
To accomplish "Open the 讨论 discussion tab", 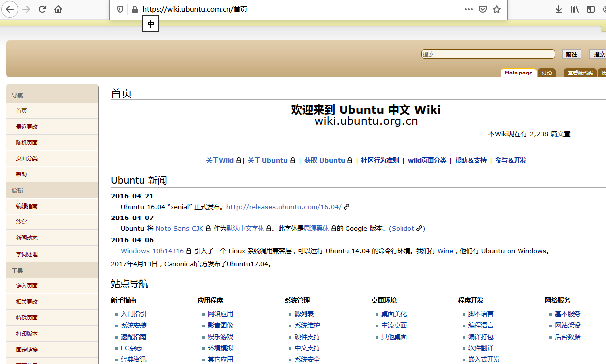I will (x=547, y=73).
